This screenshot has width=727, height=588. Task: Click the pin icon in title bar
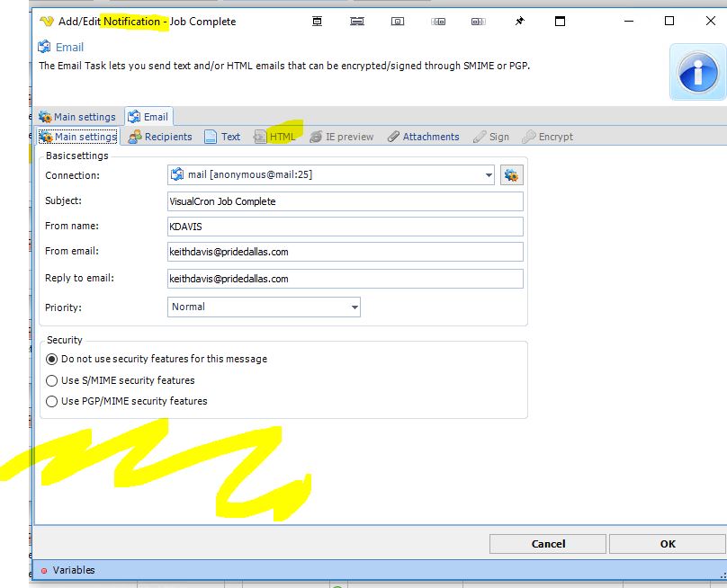pos(519,22)
